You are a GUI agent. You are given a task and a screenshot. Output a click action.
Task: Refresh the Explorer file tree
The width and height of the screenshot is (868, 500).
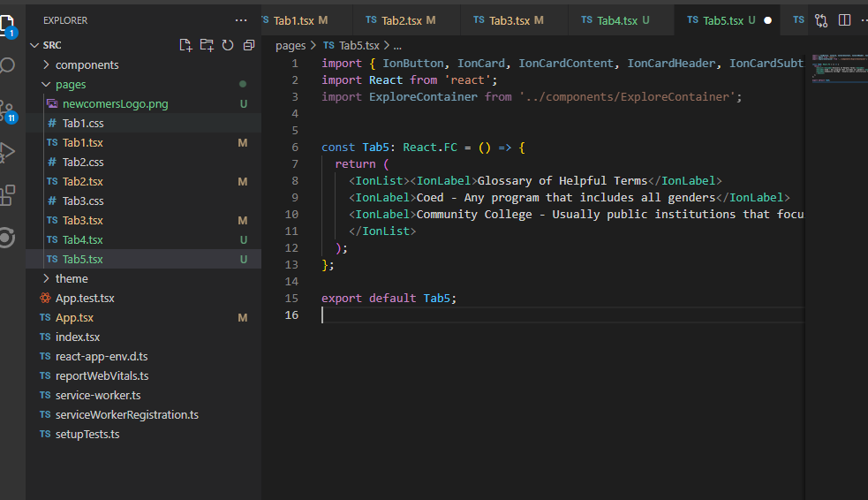228,45
